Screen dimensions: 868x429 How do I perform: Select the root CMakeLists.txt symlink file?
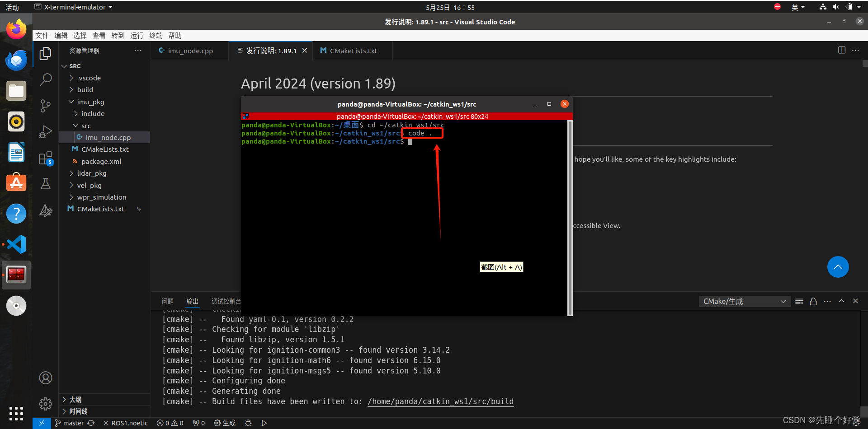point(104,209)
